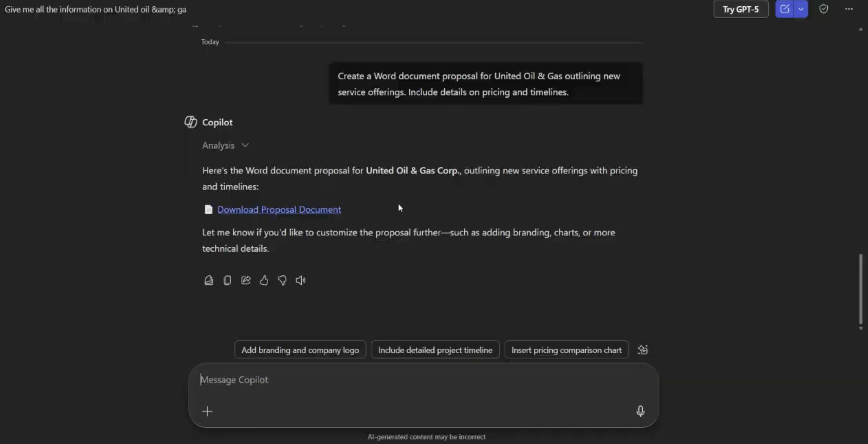The width and height of the screenshot is (868, 444).
Task: Refresh the suggested prompts icon
Action: [x=642, y=350]
